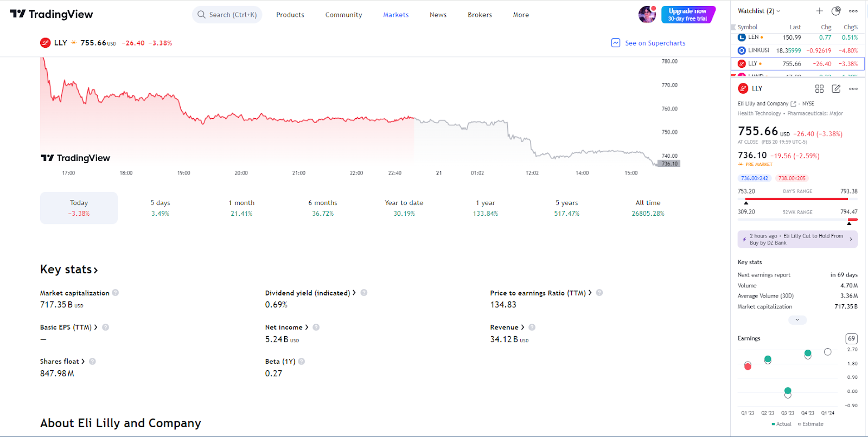Click the Pharmaceuticals: Major industry link
The image size is (868, 437).
point(815,113)
